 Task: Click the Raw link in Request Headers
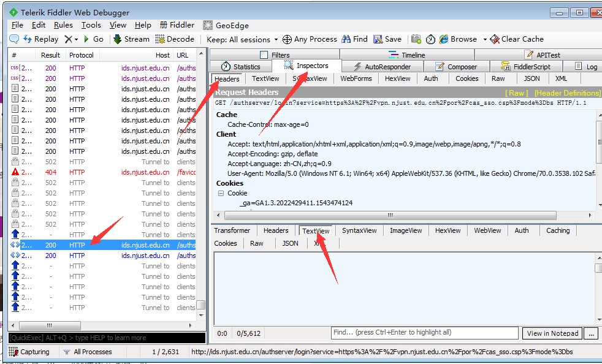[516, 93]
